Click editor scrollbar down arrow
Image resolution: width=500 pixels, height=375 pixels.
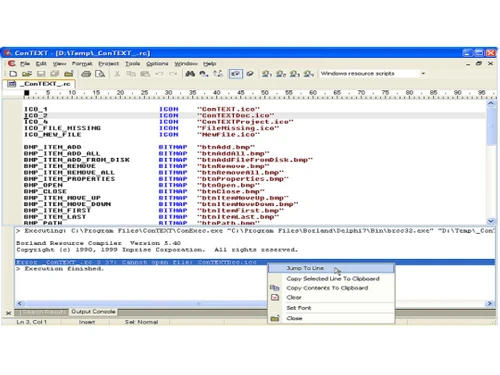(x=491, y=221)
